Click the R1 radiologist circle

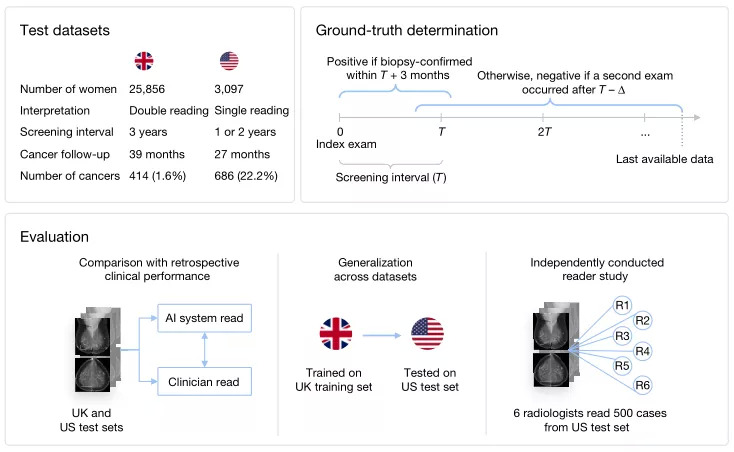coord(621,304)
